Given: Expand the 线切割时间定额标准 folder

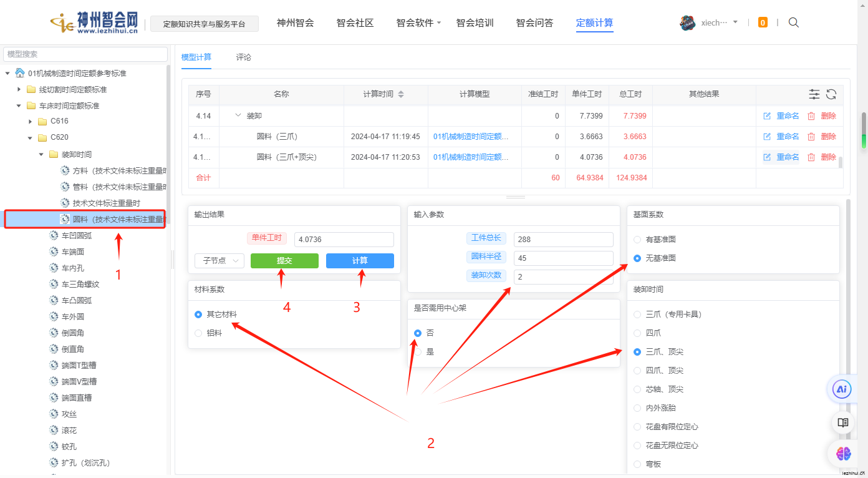Looking at the screenshot, I should click(x=19, y=89).
